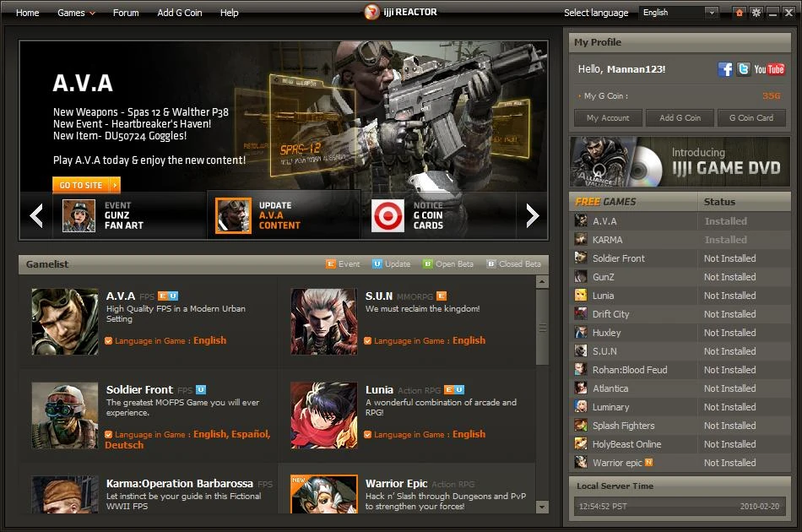The image size is (802, 532).
Task: Open Add G Coin in top menu
Action: click(180, 13)
